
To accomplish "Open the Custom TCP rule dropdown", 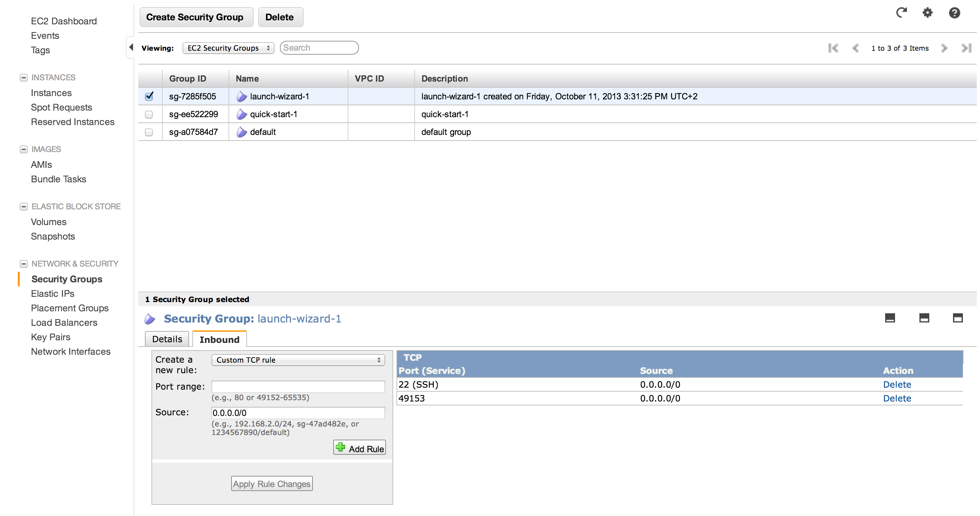I will (x=298, y=360).
